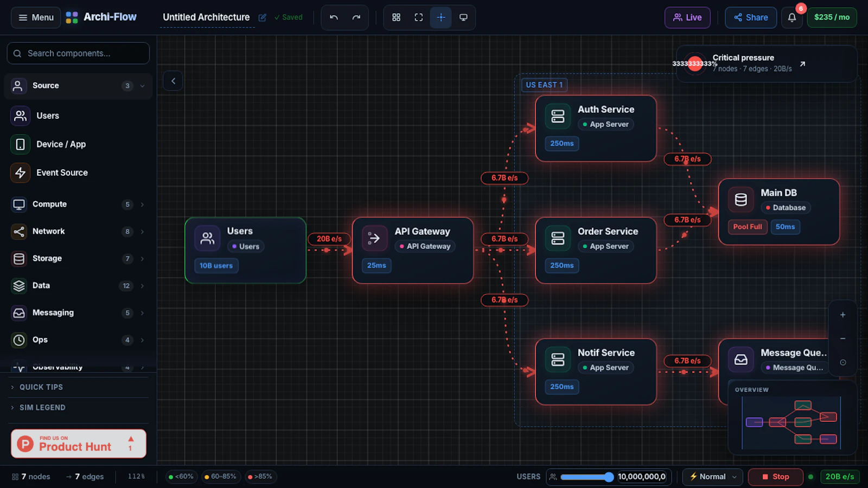This screenshot has height=488, width=868.
Task: Redo the last action
Action: click(356, 17)
